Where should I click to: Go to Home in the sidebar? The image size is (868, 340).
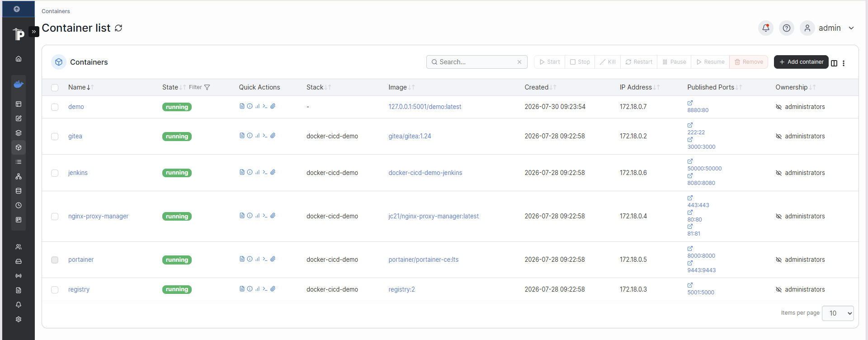pyautogui.click(x=19, y=59)
